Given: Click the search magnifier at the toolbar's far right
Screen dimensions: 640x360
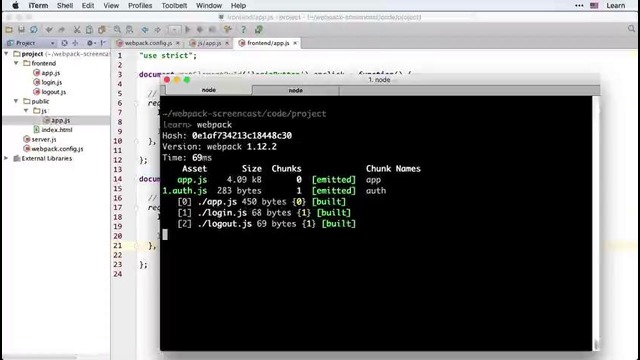Looking at the screenshot, I should coord(631,29).
